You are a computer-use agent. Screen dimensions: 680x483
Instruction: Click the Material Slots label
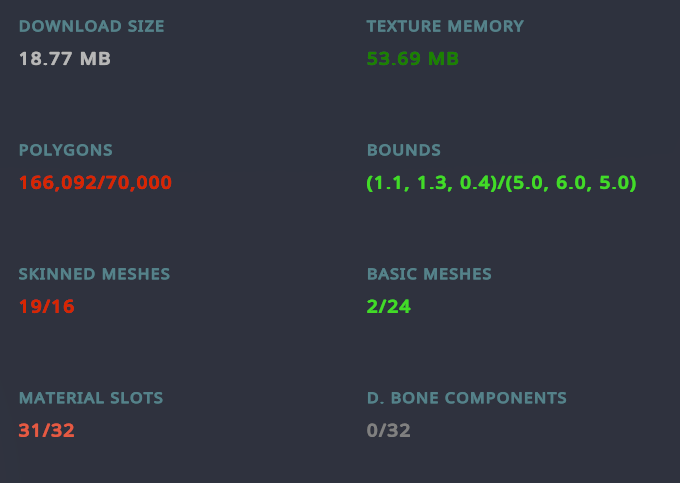91,398
